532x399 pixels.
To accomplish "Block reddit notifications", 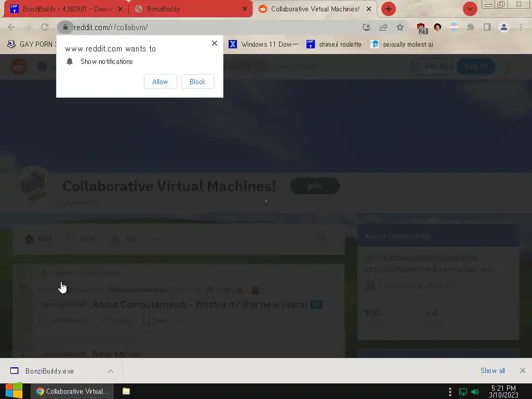I will click(x=197, y=82).
